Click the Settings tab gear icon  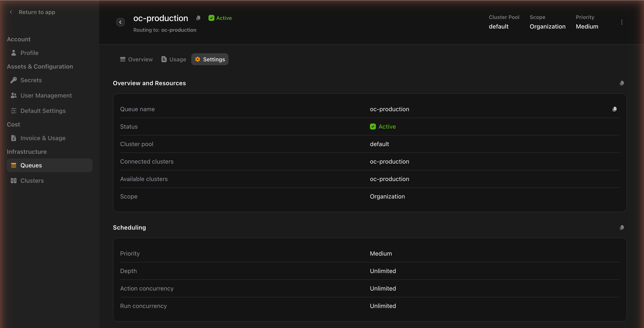(197, 59)
